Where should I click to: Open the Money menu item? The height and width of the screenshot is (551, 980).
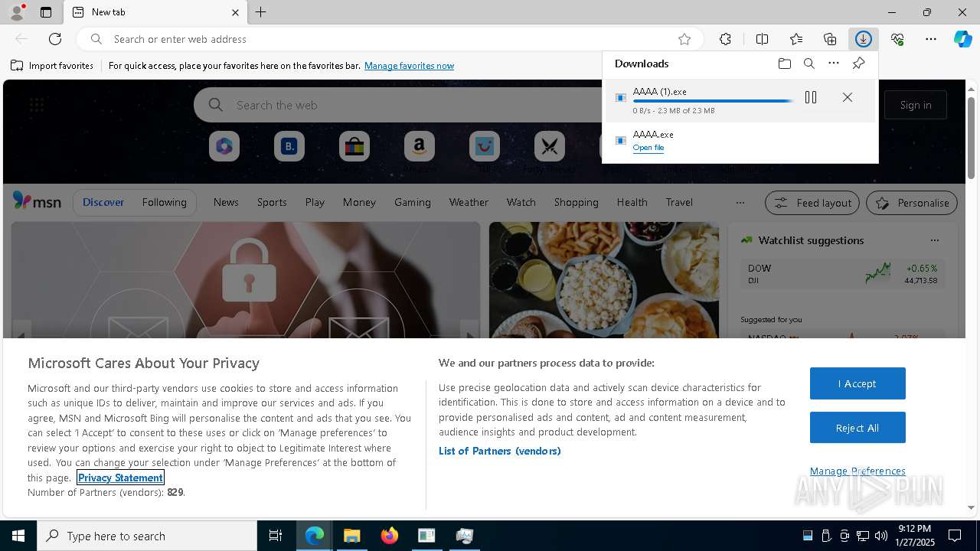[359, 202]
